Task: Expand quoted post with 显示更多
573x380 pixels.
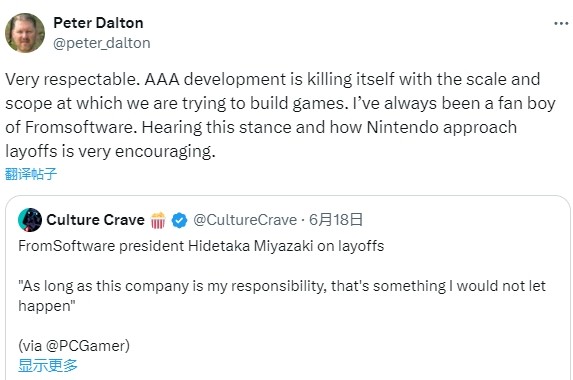Action: [x=48, y=365]
